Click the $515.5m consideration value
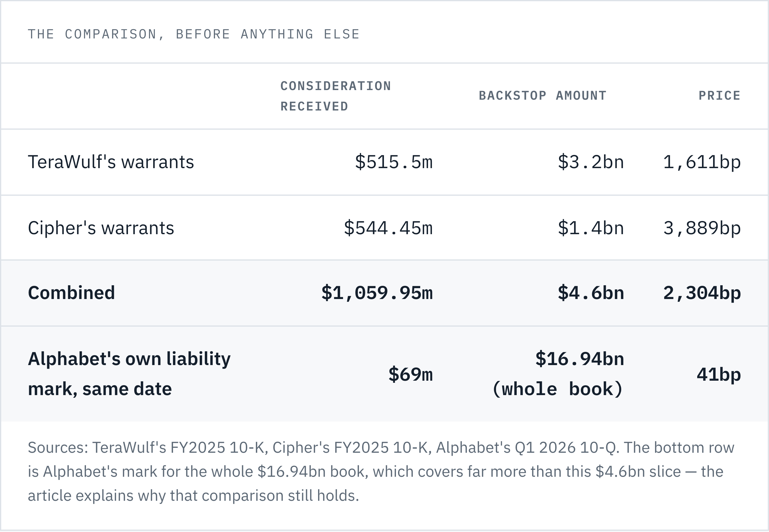The height and width of the screenshot is (532, 769). pos(394,162)
